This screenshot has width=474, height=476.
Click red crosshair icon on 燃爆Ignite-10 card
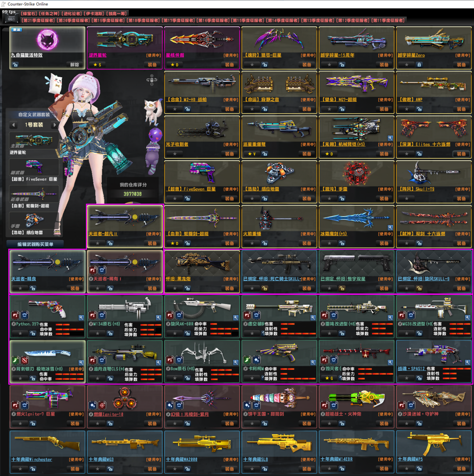(102, 405)
